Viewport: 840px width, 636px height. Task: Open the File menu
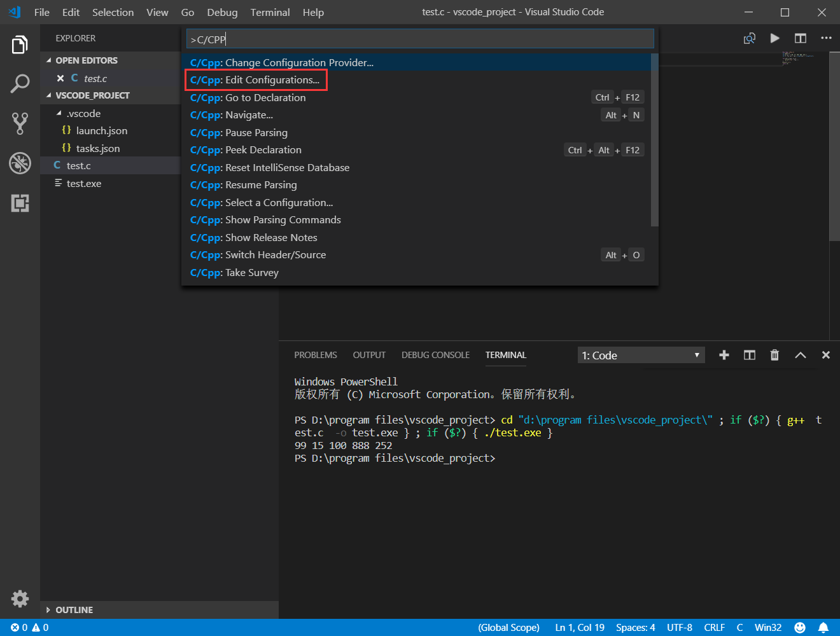tap(42, 12)
